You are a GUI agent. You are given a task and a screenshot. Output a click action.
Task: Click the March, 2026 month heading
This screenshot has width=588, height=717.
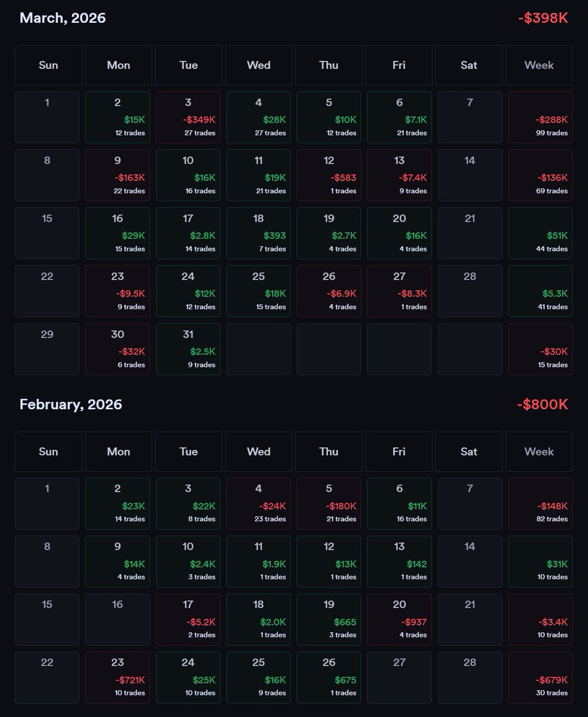(x=63, y=18)
